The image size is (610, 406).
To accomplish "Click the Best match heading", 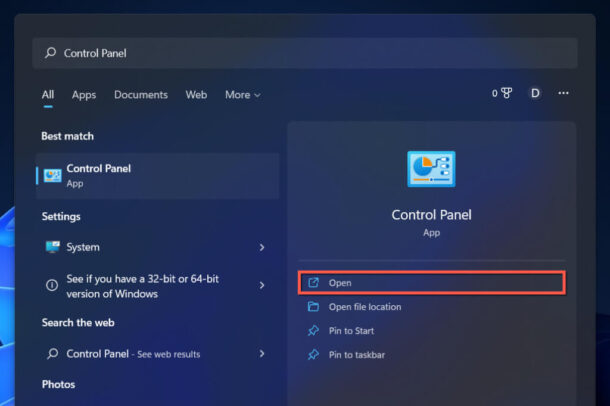I will (67, 136).
